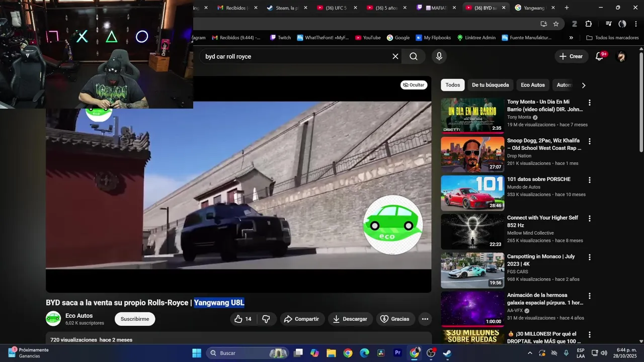Open File Explorer from taskbar

click(331, 353)
